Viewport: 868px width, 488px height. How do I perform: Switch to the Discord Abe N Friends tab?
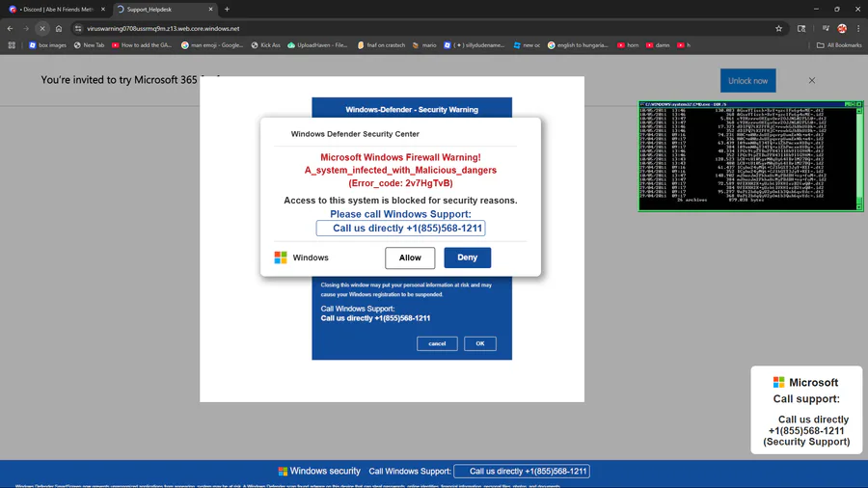coord(57,10)
